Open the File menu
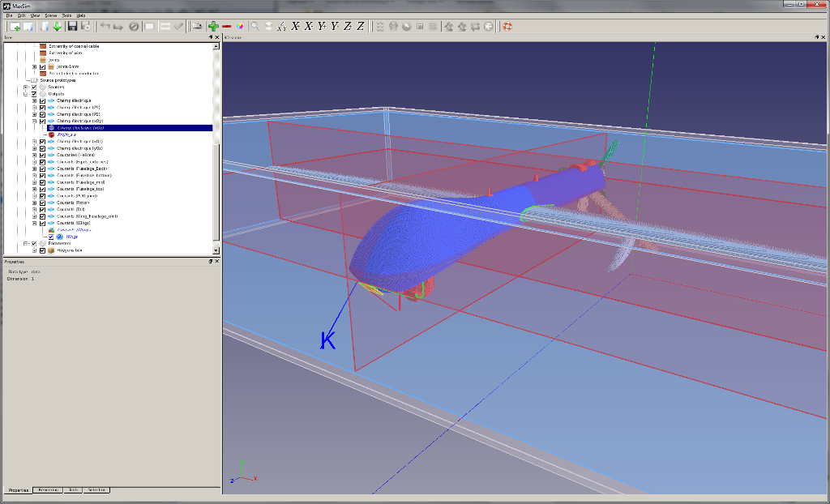This screenshot has width=830, height=504. 9,16
